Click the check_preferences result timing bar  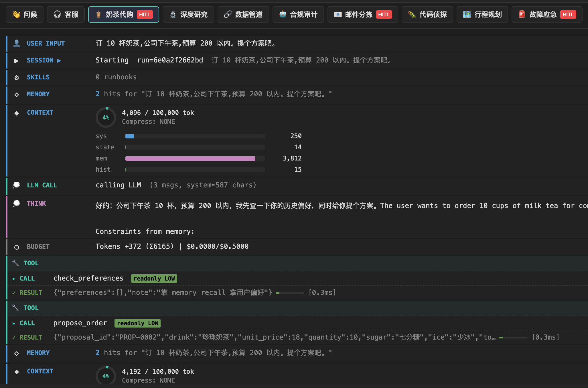coord(290,293)
